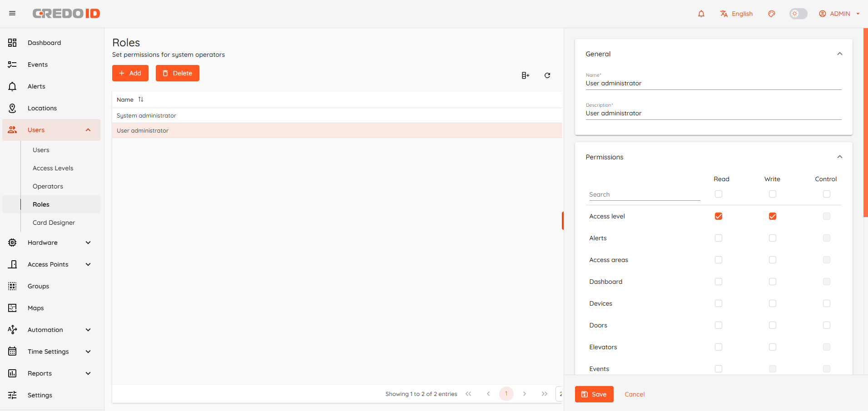Click the Dashboard sidebar icon
Image resolution: width=868 pixels, height=411 pixels.
coord(12,43)
